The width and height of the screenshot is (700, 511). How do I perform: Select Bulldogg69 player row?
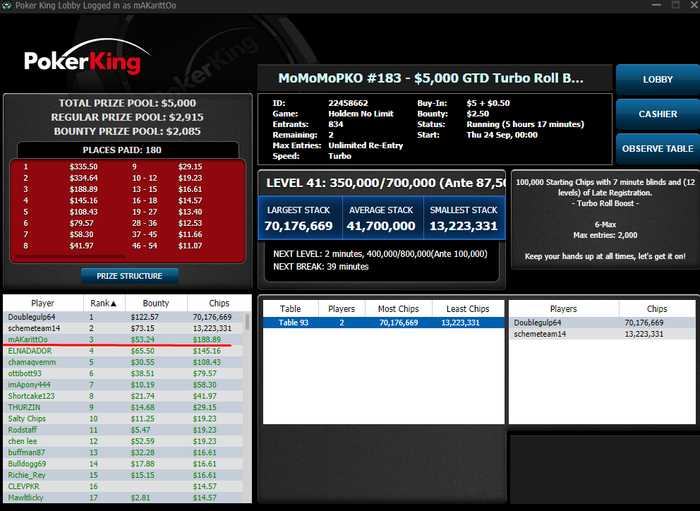tap(124, 464)
